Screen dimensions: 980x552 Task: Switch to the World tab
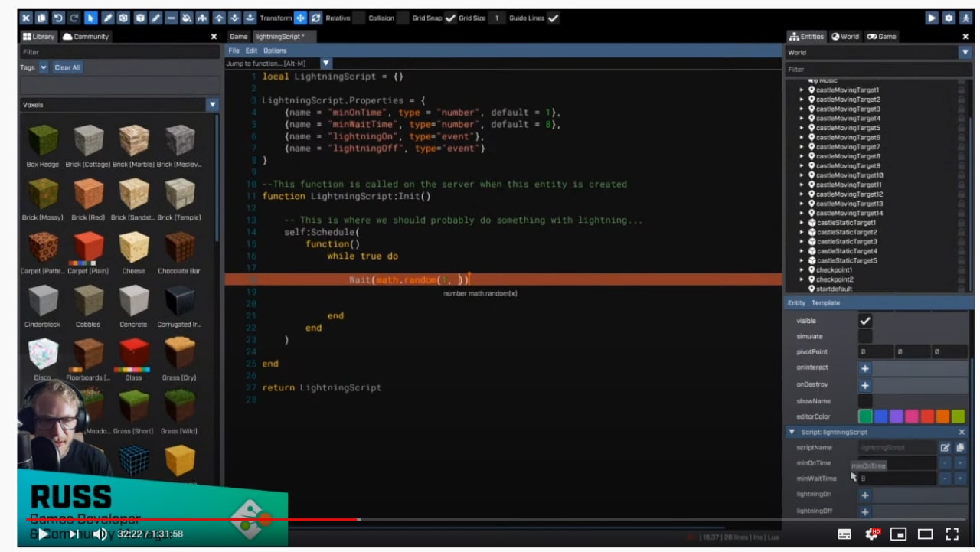[x=845, y=37]
